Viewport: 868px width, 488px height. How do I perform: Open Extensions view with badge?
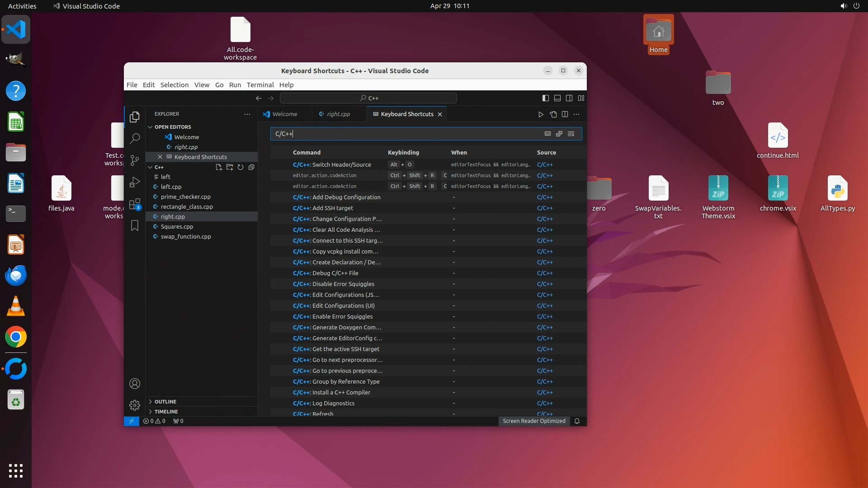pos(135,204)
